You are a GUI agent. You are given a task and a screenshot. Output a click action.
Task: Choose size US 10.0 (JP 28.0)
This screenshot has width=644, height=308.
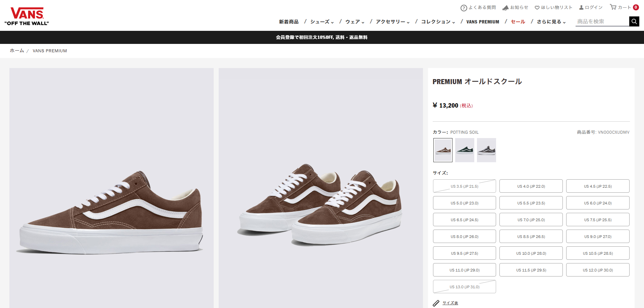click(531, 253)
